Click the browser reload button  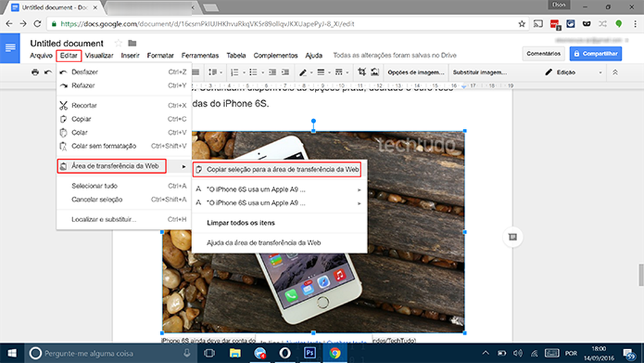click(37, 24)
